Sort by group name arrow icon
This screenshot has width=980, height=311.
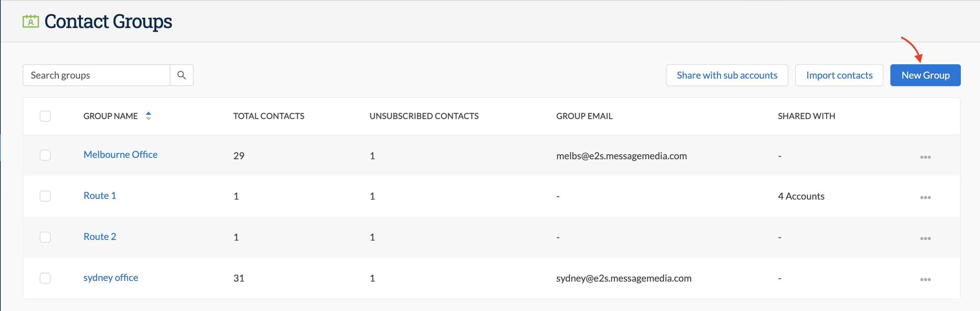tap(149, 116)
